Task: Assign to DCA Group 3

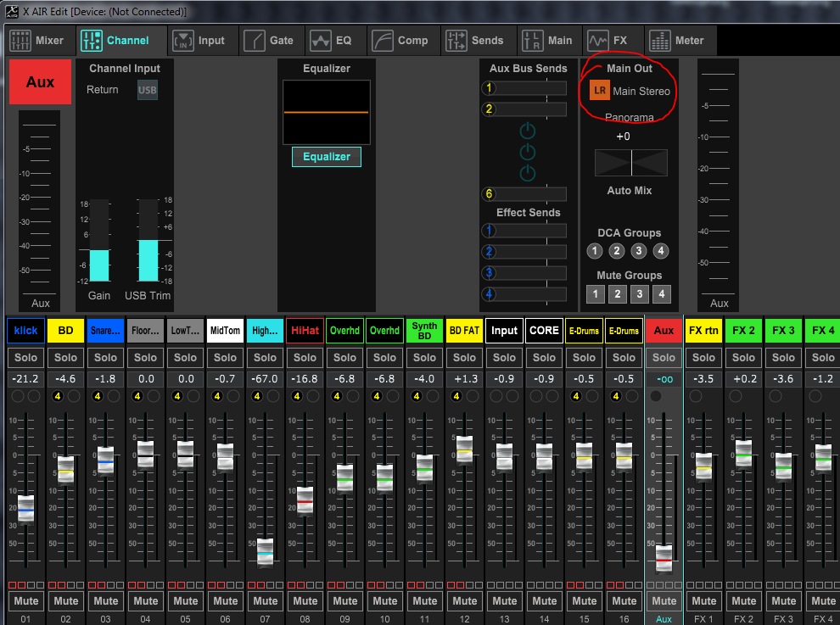Action: click(639, 251)
